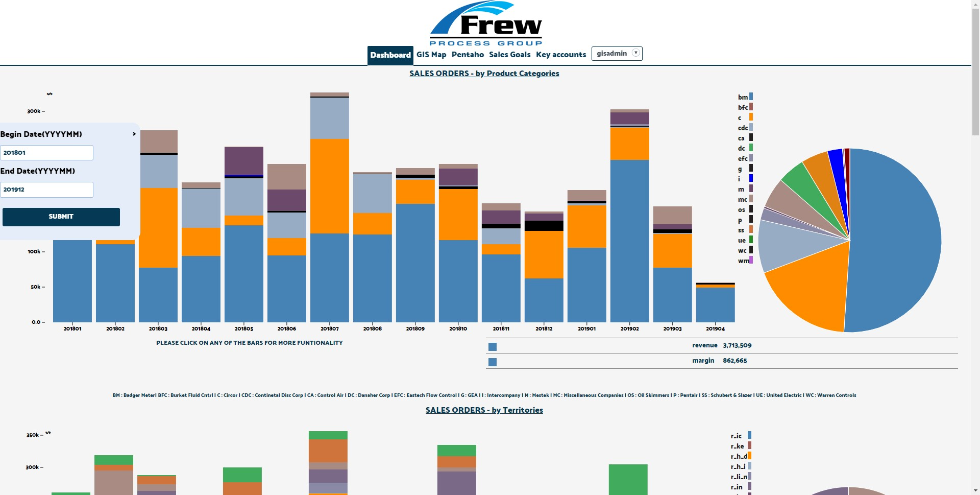
Task: Click the scrollbar up arrow
Action: pos(975,4)
